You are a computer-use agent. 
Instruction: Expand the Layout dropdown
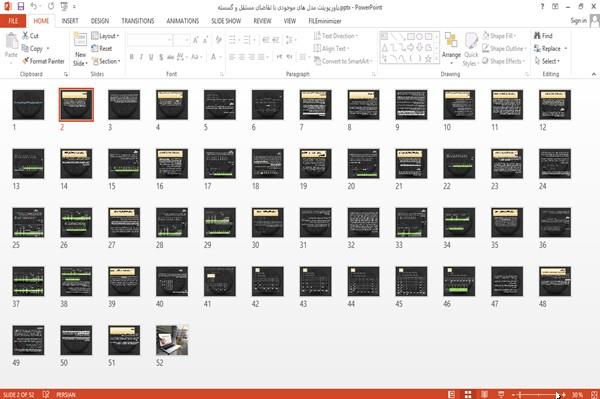pyautogui.click(x=105, y=36)
